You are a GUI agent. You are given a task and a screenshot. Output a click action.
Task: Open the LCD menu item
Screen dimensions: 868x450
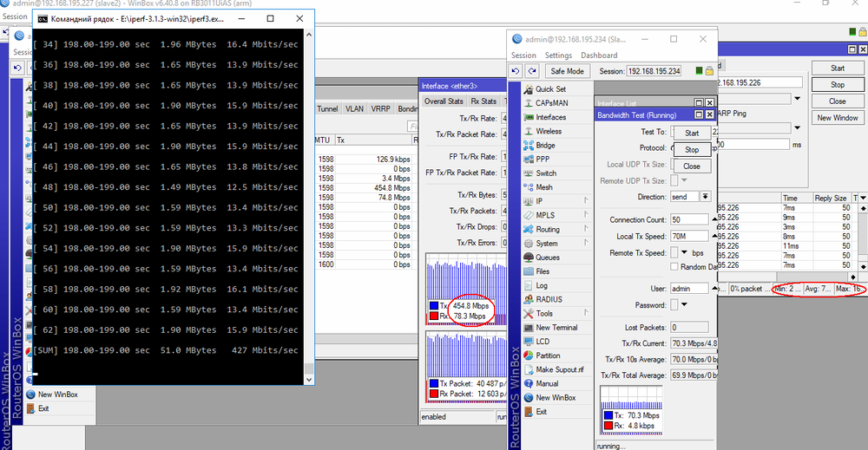click(x=536, y=342)
